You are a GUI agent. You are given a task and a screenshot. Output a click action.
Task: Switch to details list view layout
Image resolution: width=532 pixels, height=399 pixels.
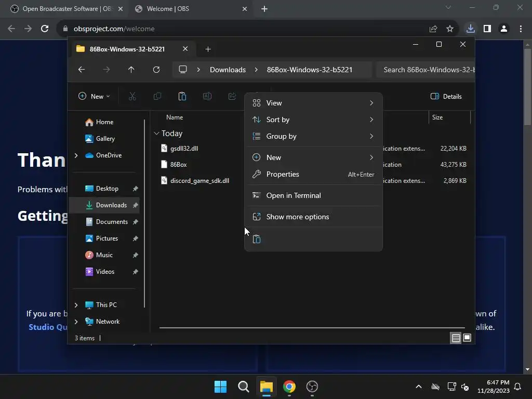[x=456, y=338]
